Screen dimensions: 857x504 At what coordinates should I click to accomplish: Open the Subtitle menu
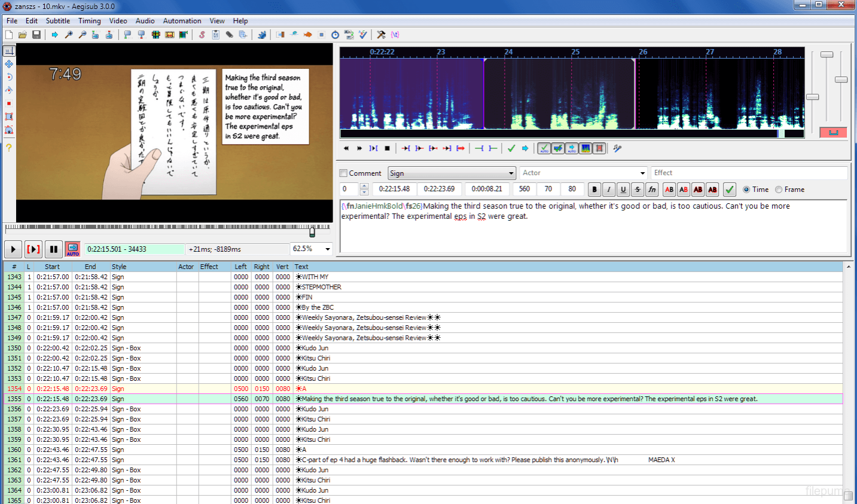tap(58, 21)
